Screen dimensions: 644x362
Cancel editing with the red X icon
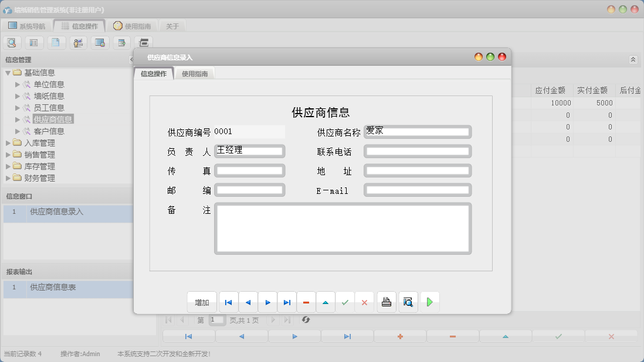[364, 302]
